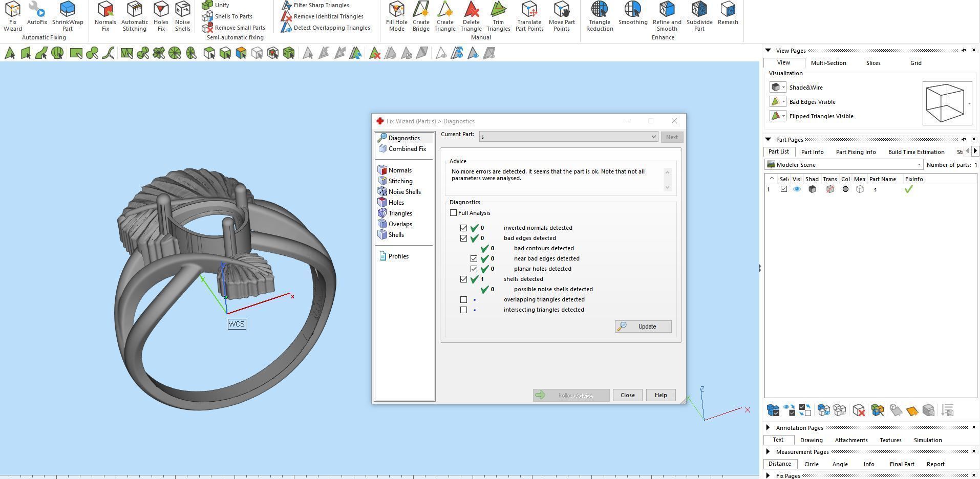The width and height of the screenshot is (980, 479).
Task: Select the Build Time Estimation tab
Action: coord(916,152)
